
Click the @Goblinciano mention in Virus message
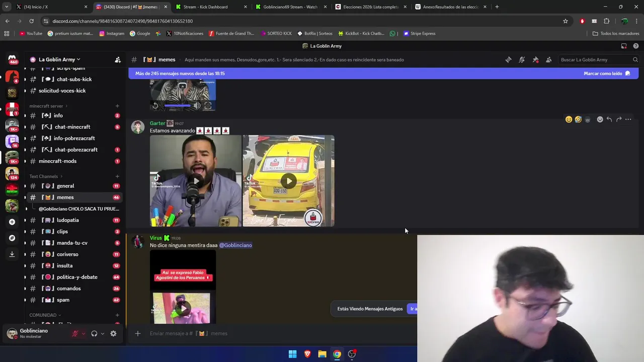pos(235,245)
